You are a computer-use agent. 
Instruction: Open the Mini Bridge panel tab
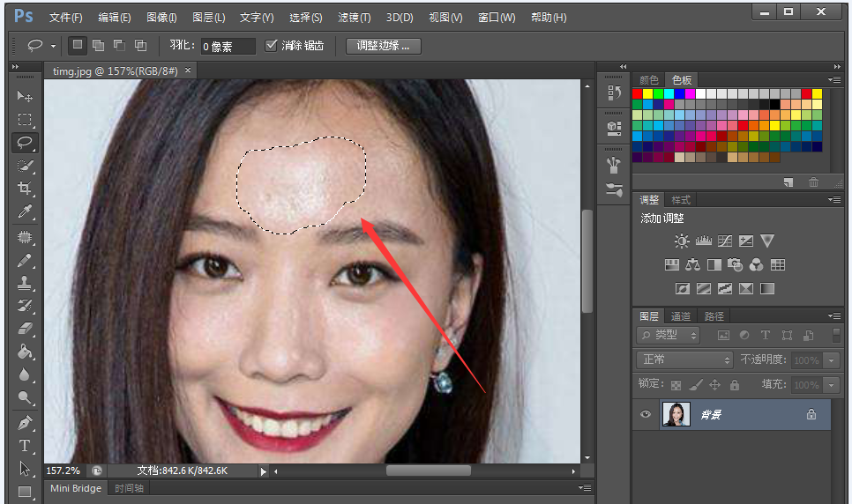point(76,488)
